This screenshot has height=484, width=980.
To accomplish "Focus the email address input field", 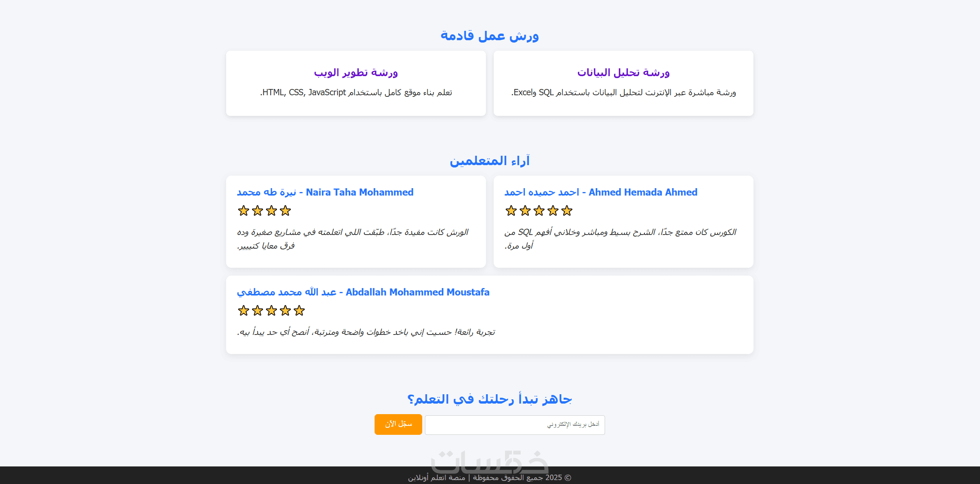I will [514, 425].
